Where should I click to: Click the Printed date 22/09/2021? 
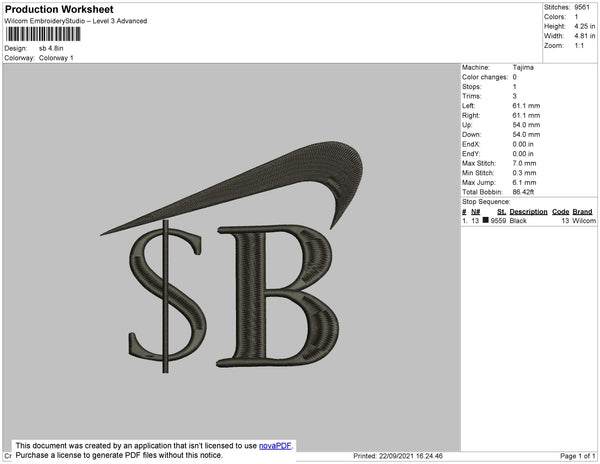coord(398,456)
